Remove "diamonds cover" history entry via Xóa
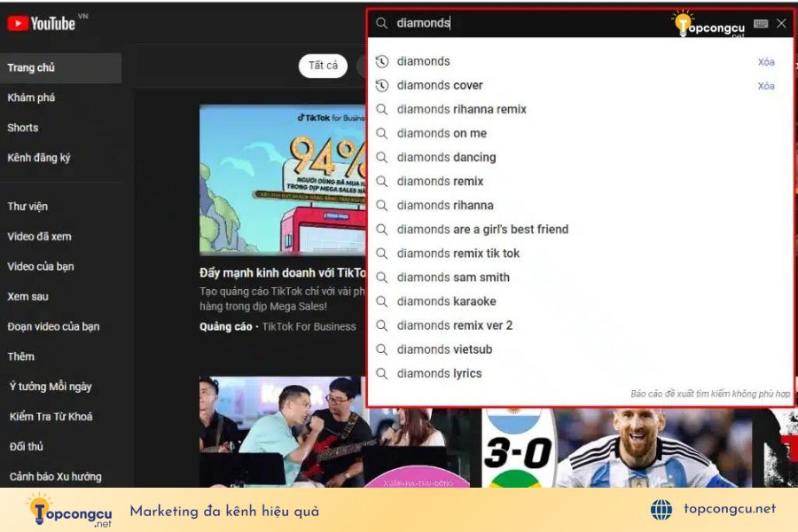This screenshot has width=798, height=532. [766, 85]
